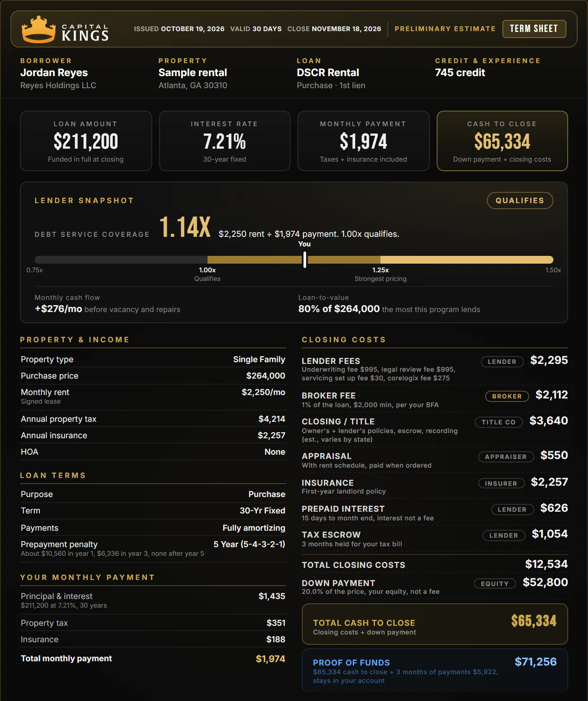Screen dimensions: 588x701
Task: Click the +$276/mo monthly cash flow value
Action: 58,309
